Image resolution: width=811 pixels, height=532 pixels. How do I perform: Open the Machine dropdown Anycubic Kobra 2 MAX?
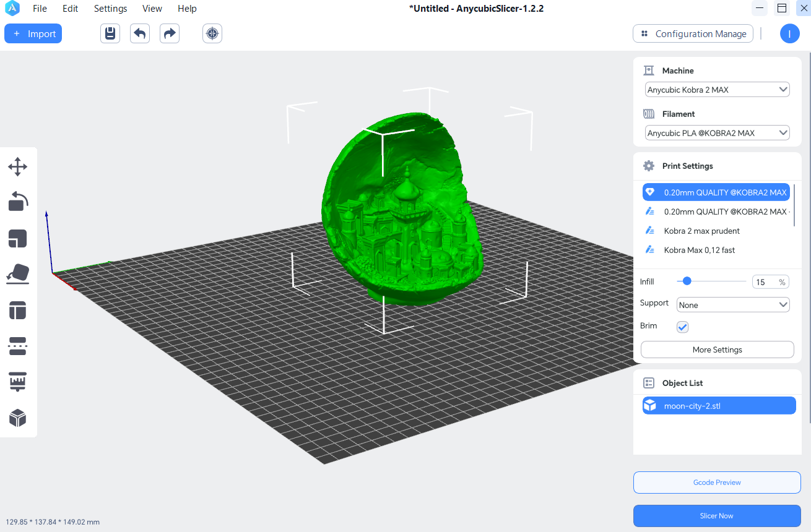tap(718, 90)
